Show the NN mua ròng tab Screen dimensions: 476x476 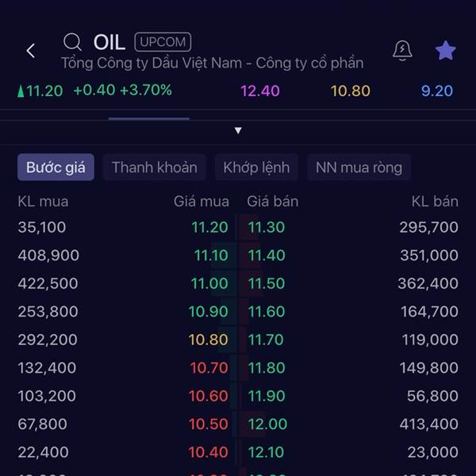click(x=359, y=167)
